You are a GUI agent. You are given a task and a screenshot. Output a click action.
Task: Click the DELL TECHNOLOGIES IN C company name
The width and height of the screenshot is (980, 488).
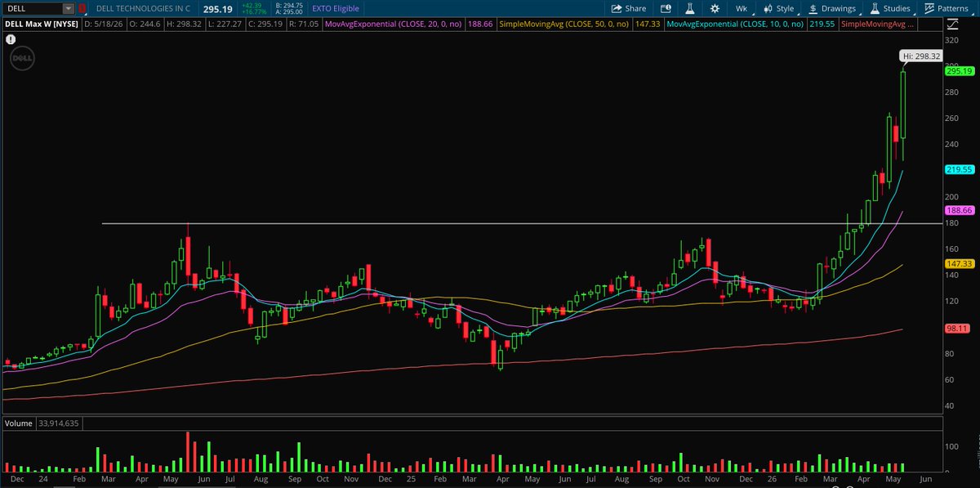(141, 8)
